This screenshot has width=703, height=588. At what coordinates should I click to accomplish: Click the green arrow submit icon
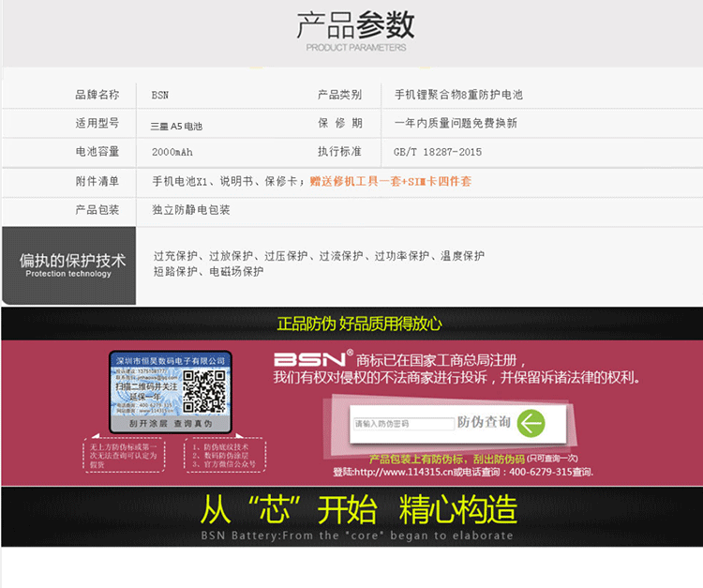(x=531, y=424)
